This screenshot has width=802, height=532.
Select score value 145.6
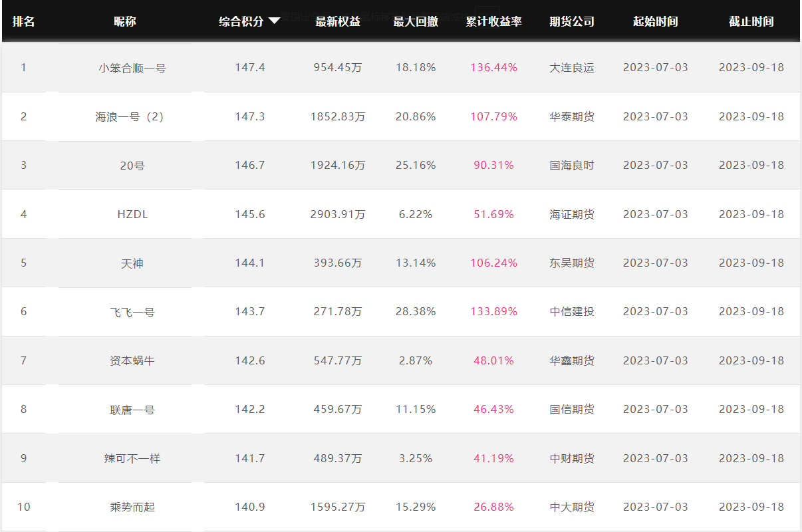(x=250, y=214)
